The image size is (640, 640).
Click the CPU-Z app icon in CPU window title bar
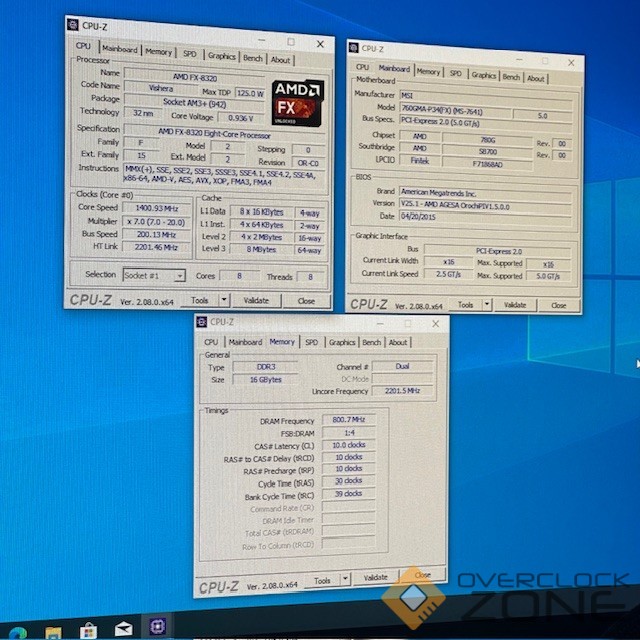pos(73,25)
